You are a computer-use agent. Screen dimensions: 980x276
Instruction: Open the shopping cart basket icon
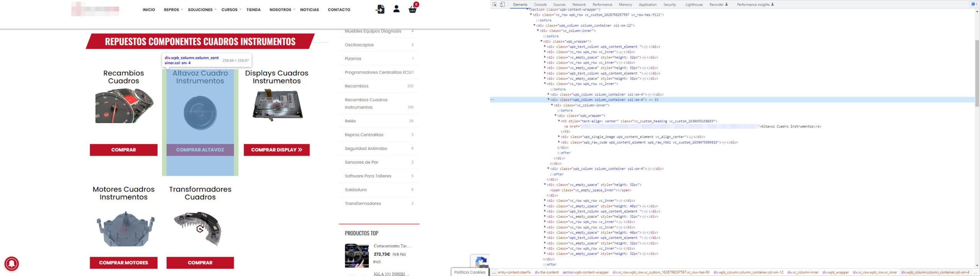pyautogui.click(x=413, y=9)
